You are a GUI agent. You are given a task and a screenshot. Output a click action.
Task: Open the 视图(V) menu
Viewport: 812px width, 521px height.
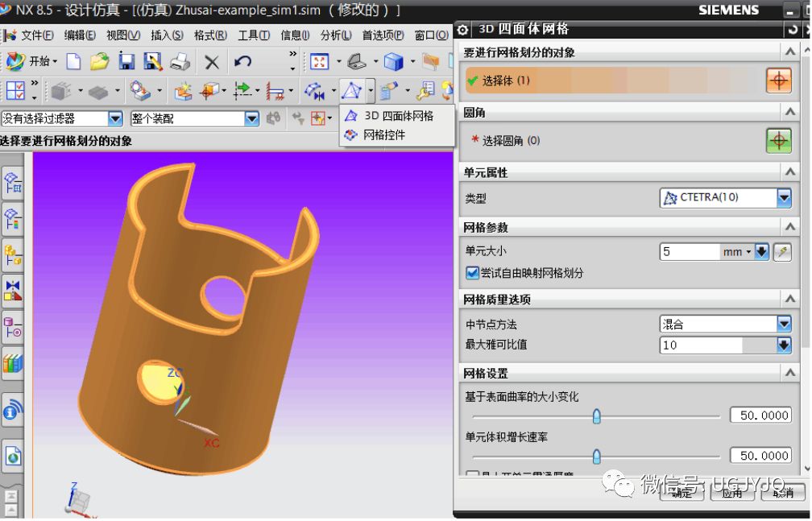tap(122, 35)
